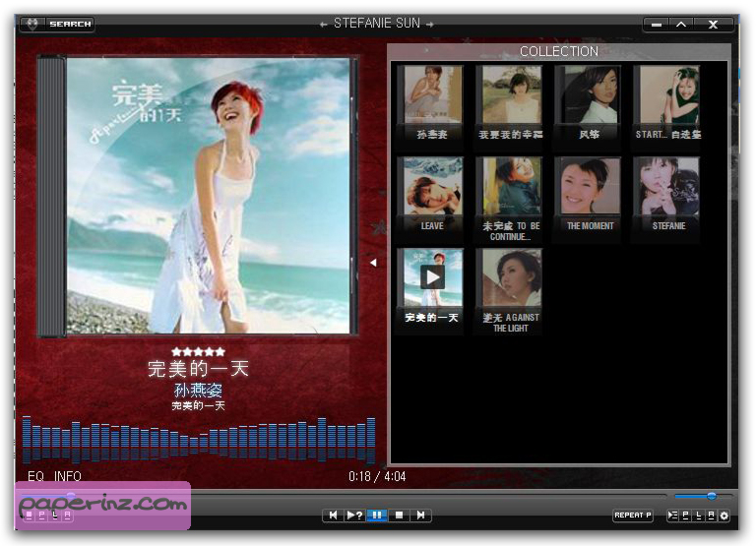Open the 风筝 album thumbnail
The height and width of the screenshot is (546, 756).
click(x=590, y=102)
